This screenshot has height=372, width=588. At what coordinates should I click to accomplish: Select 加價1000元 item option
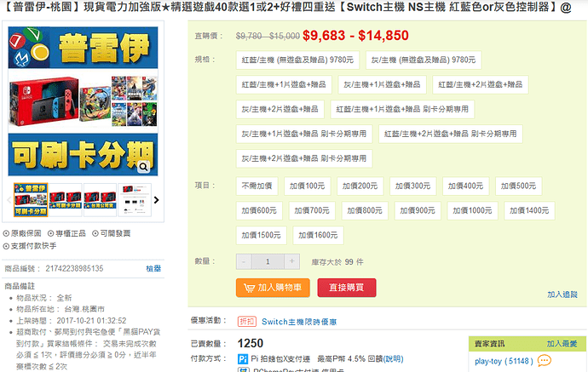click(472, 211)
